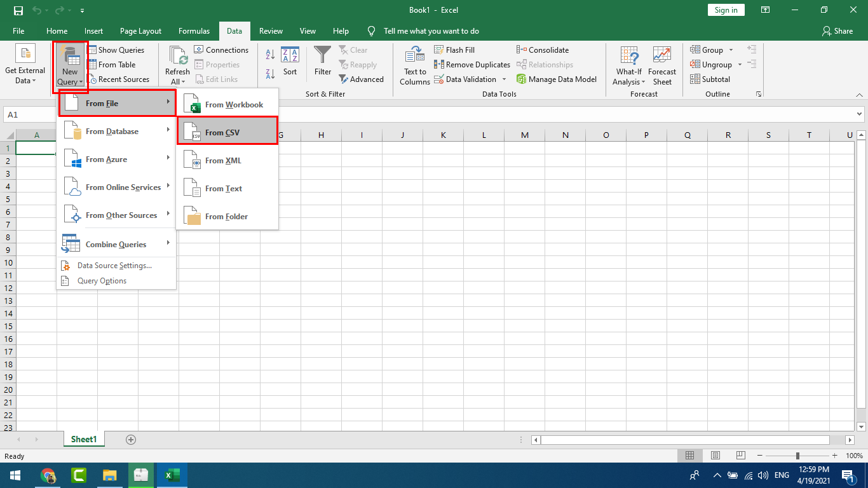Open the Formulas ribbon tab
This screenshot has width=868, height=488.
[x=194, y=30]
